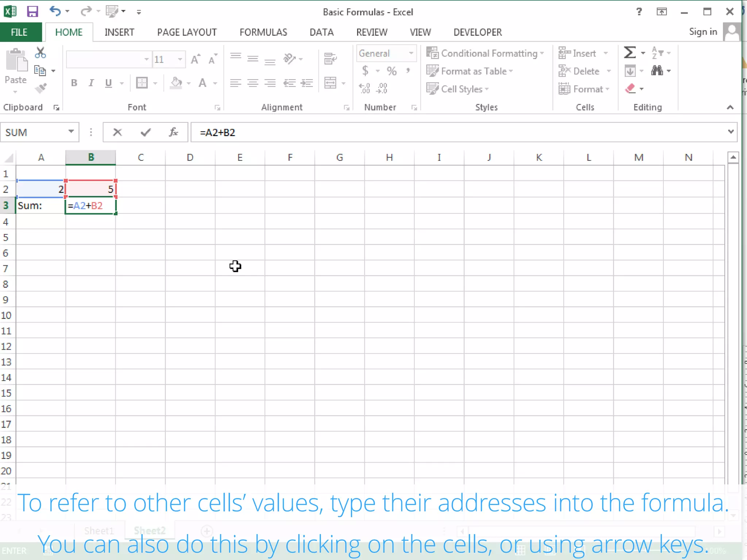Open the General number format dropdown
Screen dimensions: 747x560
pyautogui.click(x=411, y=53)
